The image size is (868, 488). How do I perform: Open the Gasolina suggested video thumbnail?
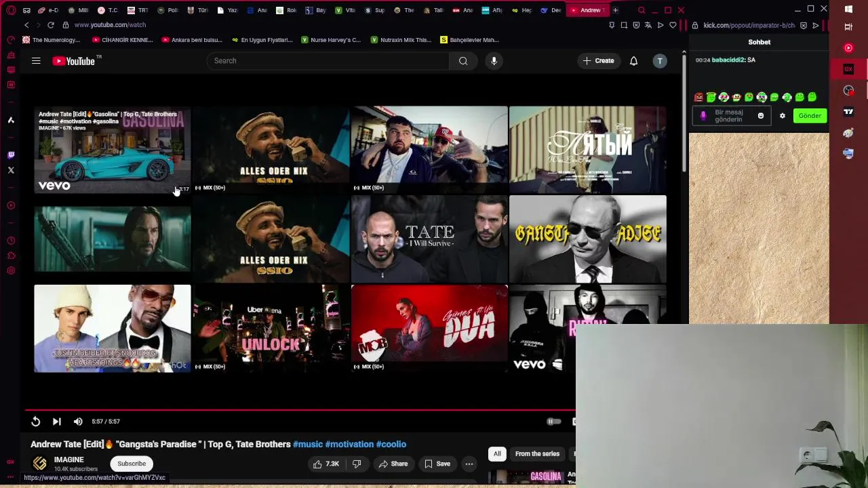pyautogui.click(x=113, y=150)
